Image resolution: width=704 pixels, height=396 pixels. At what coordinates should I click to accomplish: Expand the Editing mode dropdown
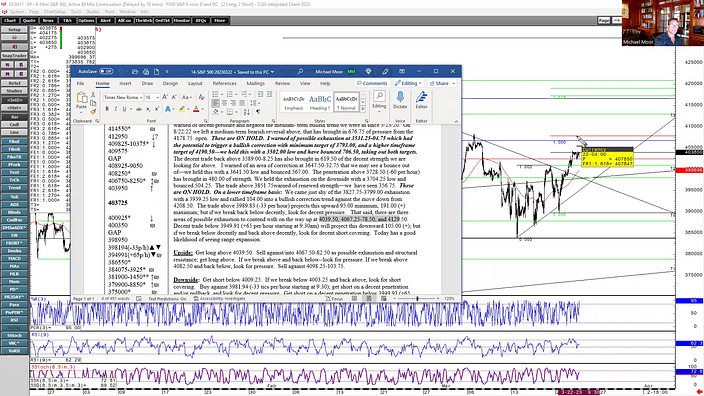coord(408,84)
